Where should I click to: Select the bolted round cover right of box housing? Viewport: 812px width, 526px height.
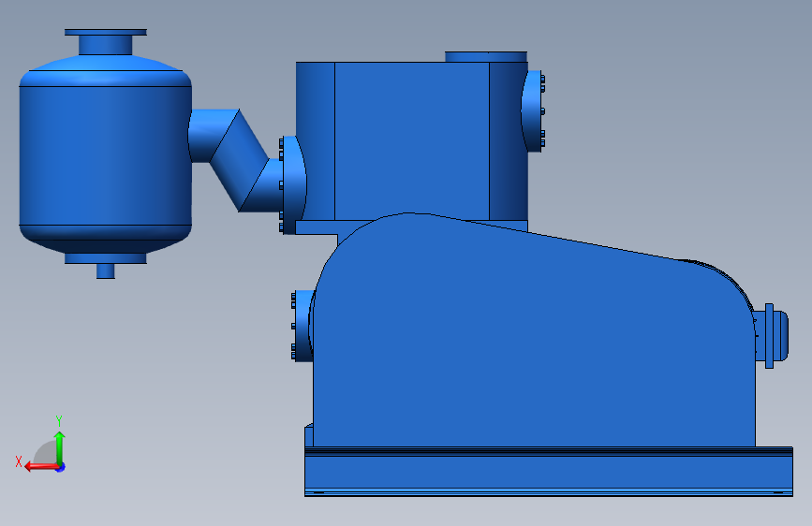tap(533, 111)
